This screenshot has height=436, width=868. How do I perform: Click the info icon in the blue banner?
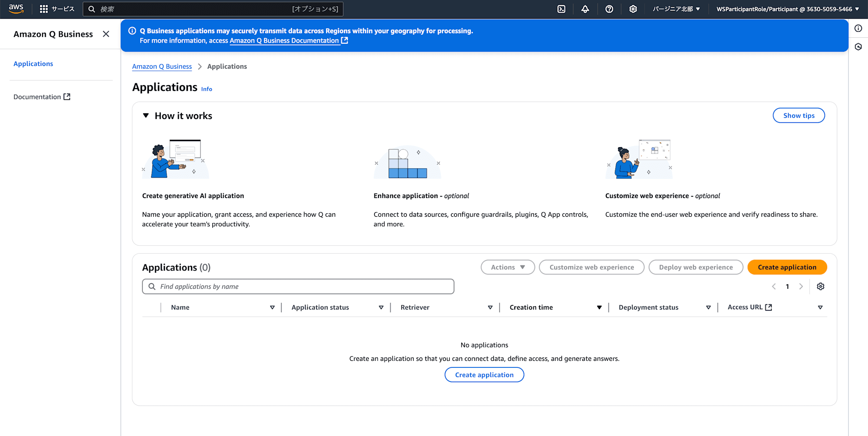coord(132,31)
